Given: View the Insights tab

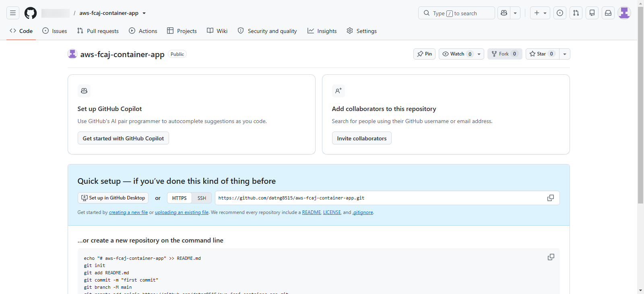Looking at the screenshot, I should coord(322,31).
